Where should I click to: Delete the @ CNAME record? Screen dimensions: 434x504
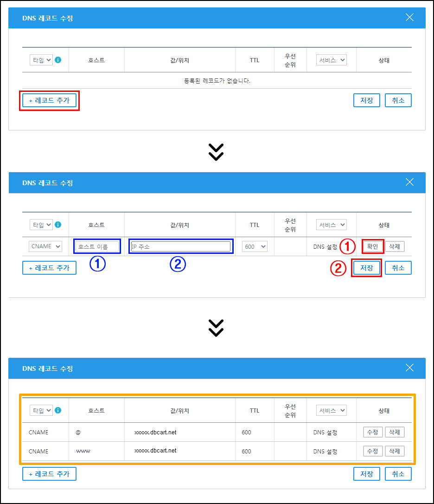395,433
